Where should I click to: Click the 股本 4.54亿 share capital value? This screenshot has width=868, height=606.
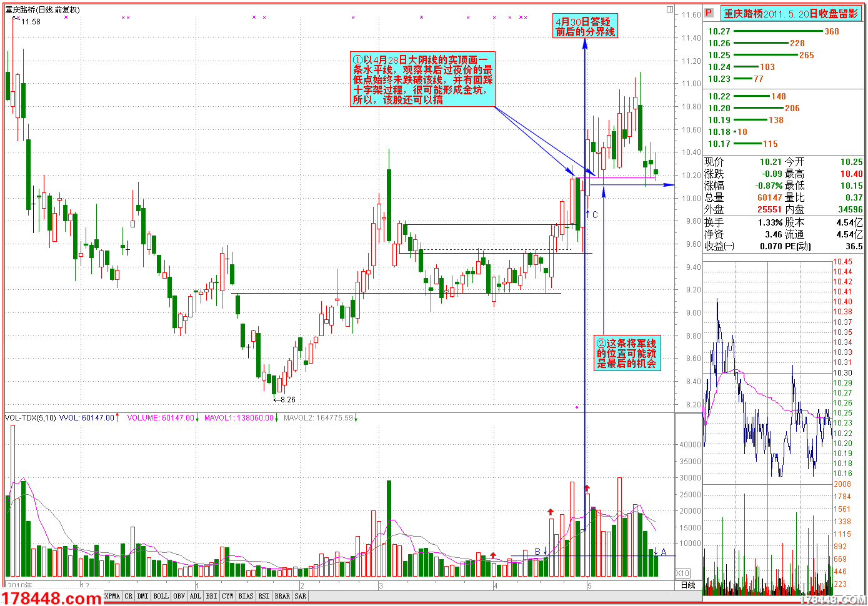850,222
